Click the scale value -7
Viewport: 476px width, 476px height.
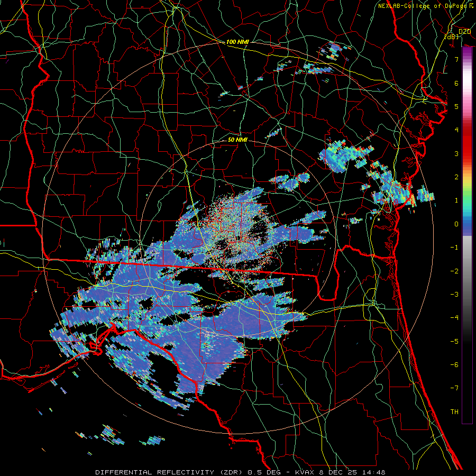click(x=454, y=388)
